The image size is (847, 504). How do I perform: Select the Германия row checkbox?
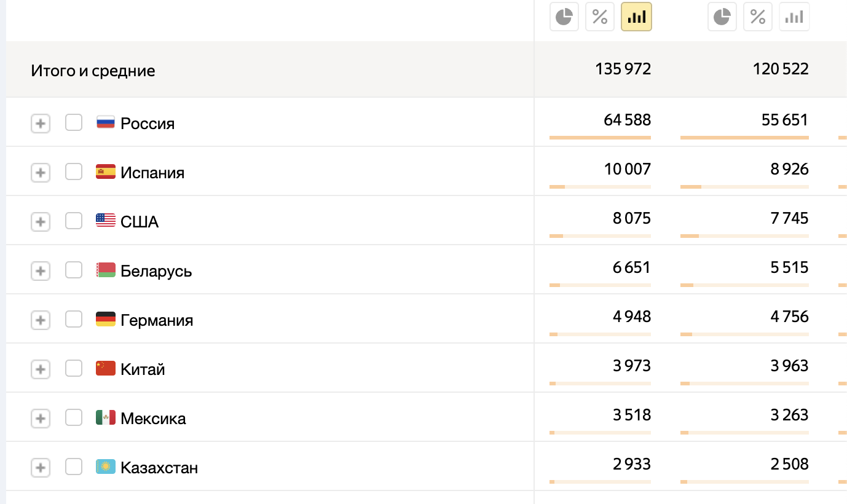click(x=74, y=320)
